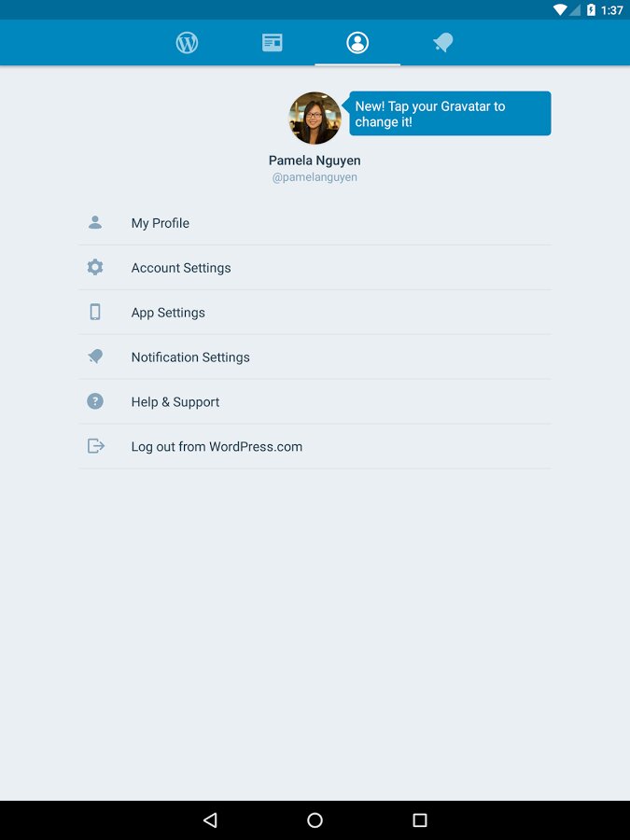This screenshot has height=840, width=630.
Task: Click the gear icon for Account Settings
Action: click(95, 268)
